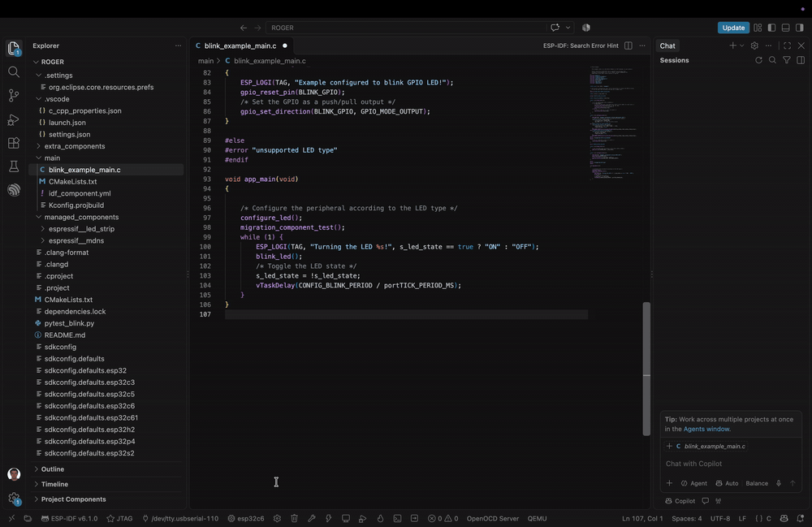Image resolution: width=812 pixels, height=527 pixels.
Task: Toggle the sessions side-by-side view icon
Action: click(801, 60)
